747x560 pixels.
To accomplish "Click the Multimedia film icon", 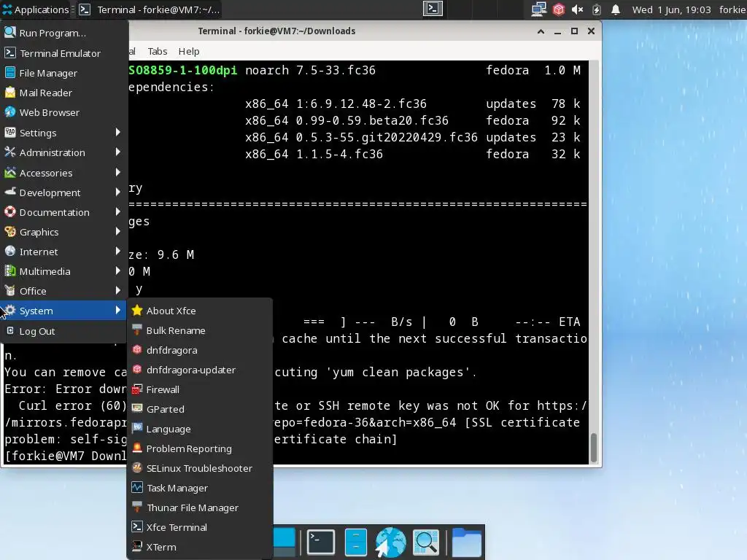I will 10,271.
